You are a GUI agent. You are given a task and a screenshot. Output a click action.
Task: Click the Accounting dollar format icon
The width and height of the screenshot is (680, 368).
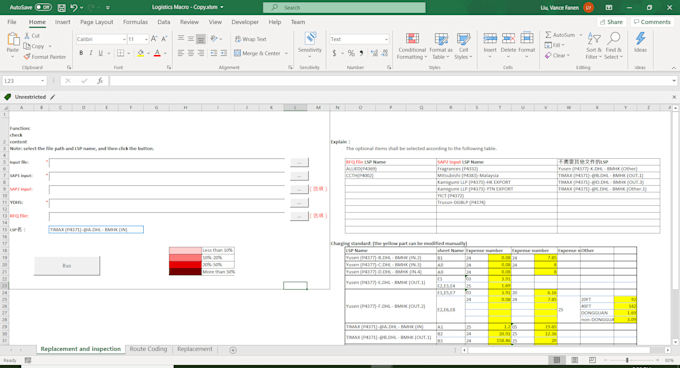(x=334, y=53)
